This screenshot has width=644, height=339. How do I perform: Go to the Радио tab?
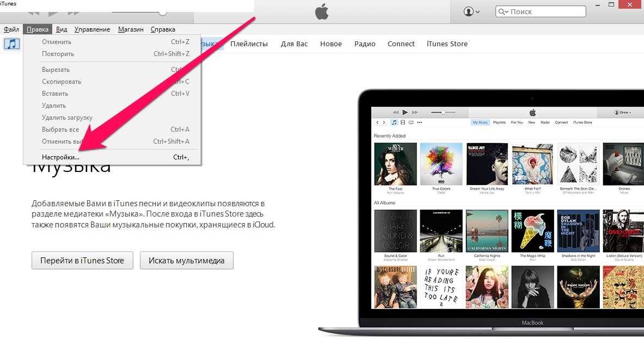(x=364, y=44)
